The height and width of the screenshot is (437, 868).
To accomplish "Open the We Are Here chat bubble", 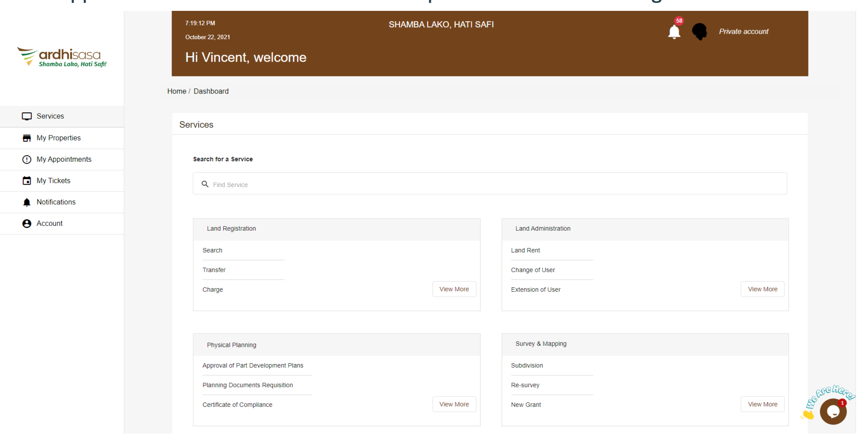I will pos(833,411).
